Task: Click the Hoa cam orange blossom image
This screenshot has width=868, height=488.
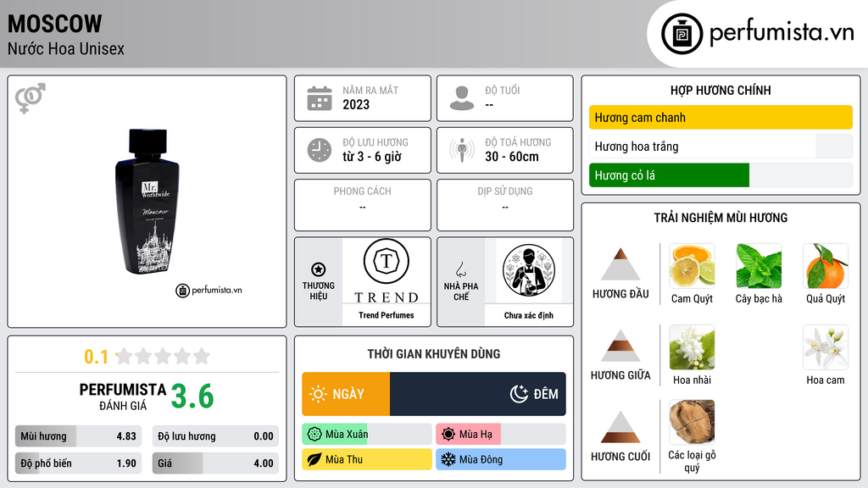Action: pos(826,347)
